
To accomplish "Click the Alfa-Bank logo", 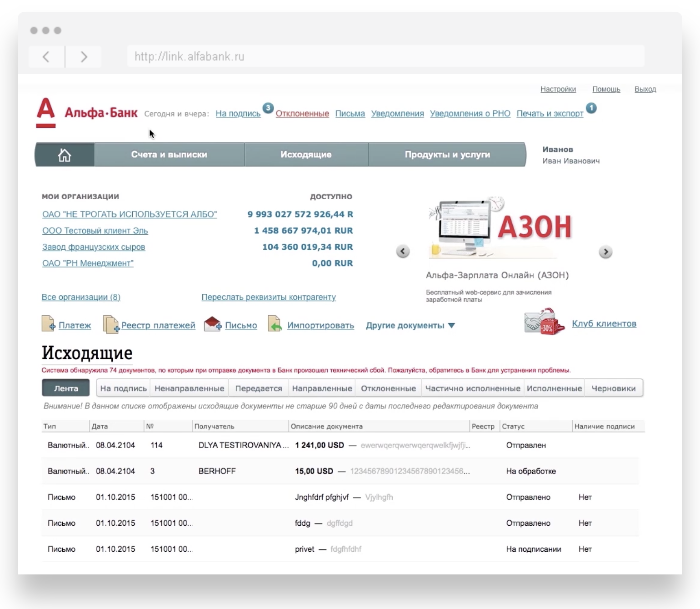I will point(87,112).
